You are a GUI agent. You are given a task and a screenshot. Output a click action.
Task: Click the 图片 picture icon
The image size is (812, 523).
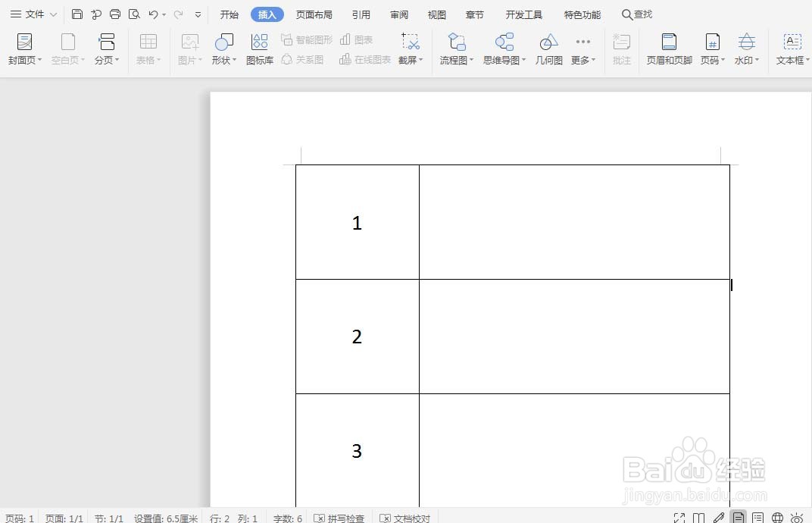coord(189,49)
